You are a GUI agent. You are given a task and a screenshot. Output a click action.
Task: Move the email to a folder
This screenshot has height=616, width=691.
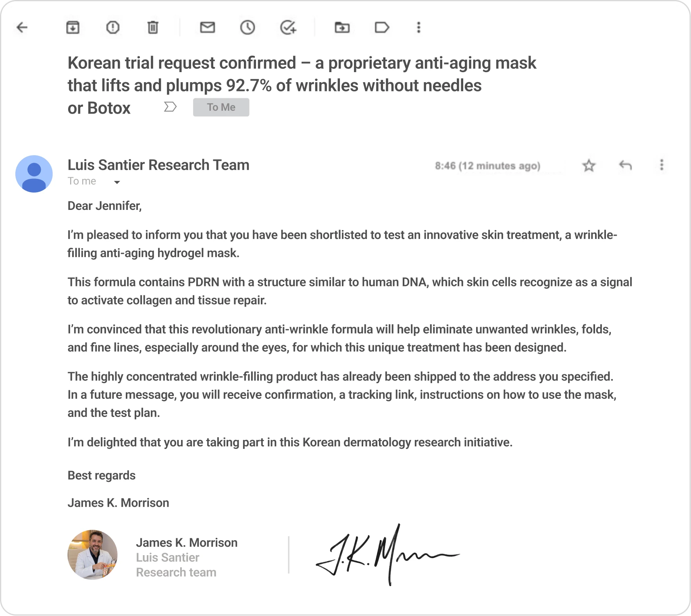coord(342,27)
